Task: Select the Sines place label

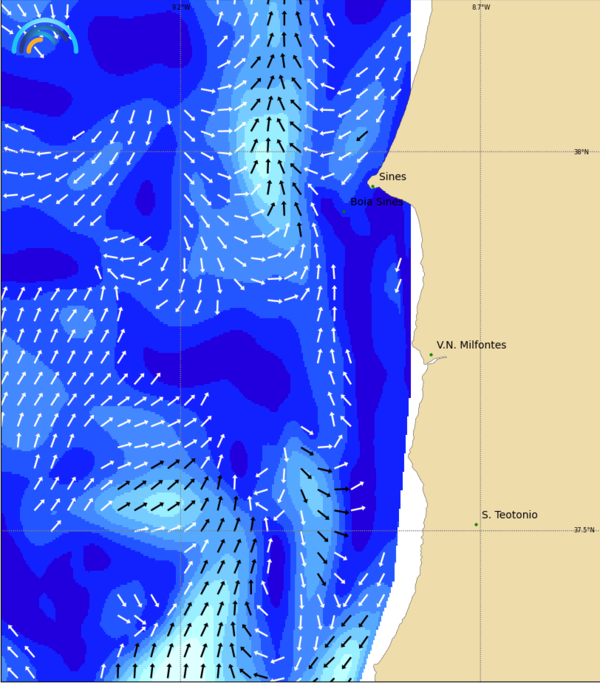Action: tap(392, 177)
